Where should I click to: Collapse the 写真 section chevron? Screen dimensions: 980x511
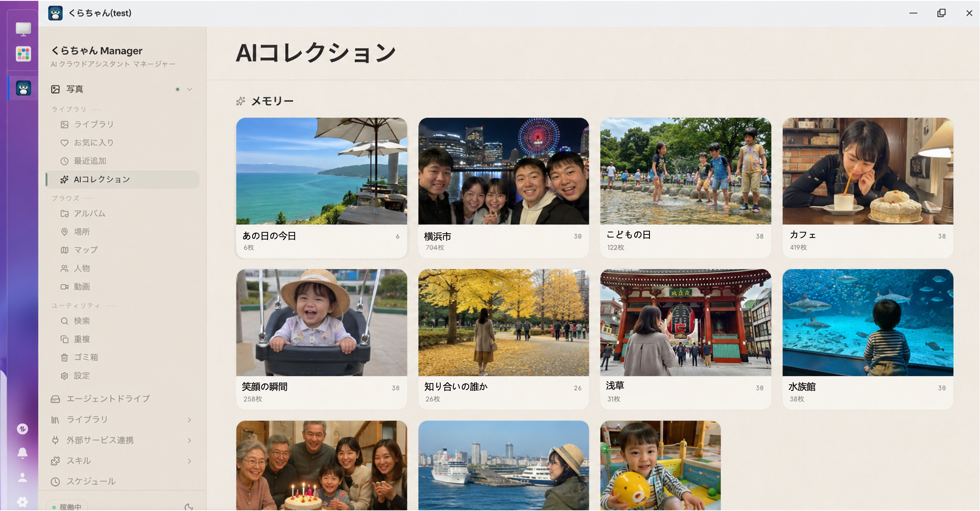click(189, 89)
